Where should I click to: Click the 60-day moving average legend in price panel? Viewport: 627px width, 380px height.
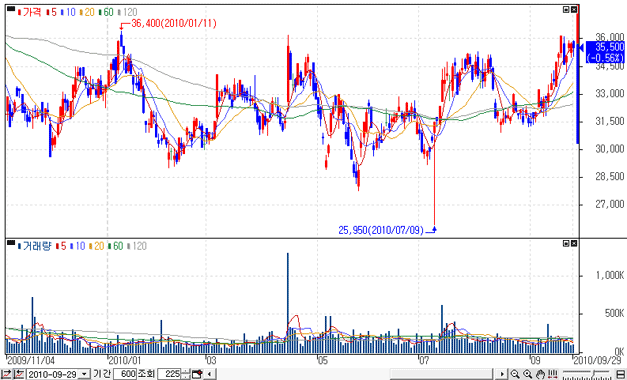(106, 12)
